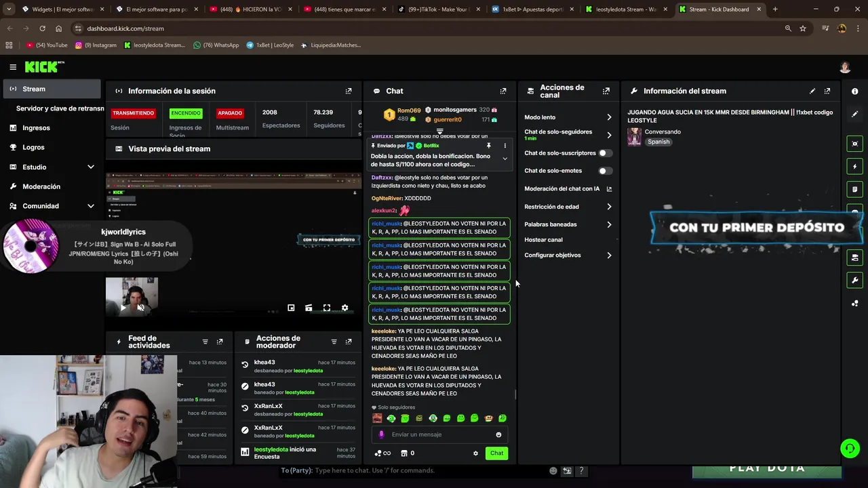
Task: Expand Modo lento options
Action: 609,117
